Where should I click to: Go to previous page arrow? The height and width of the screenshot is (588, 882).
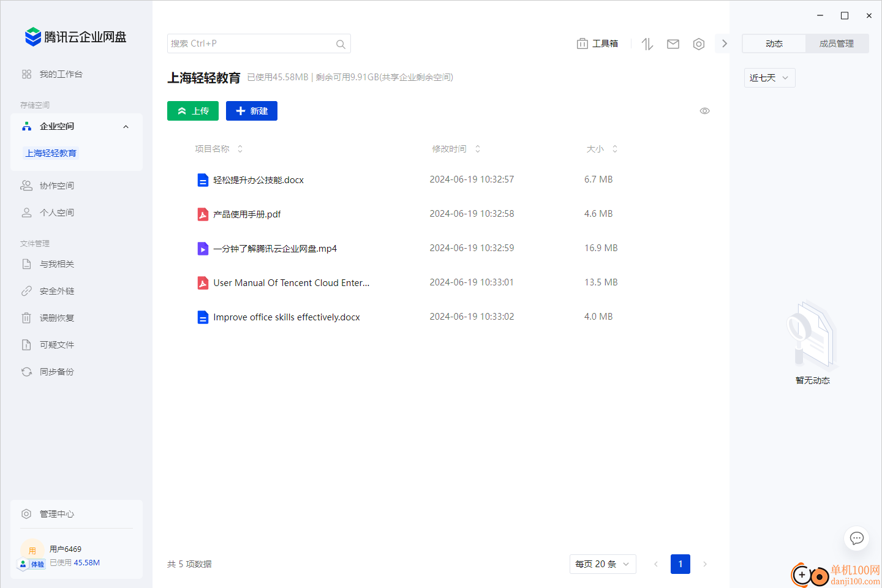656,564
